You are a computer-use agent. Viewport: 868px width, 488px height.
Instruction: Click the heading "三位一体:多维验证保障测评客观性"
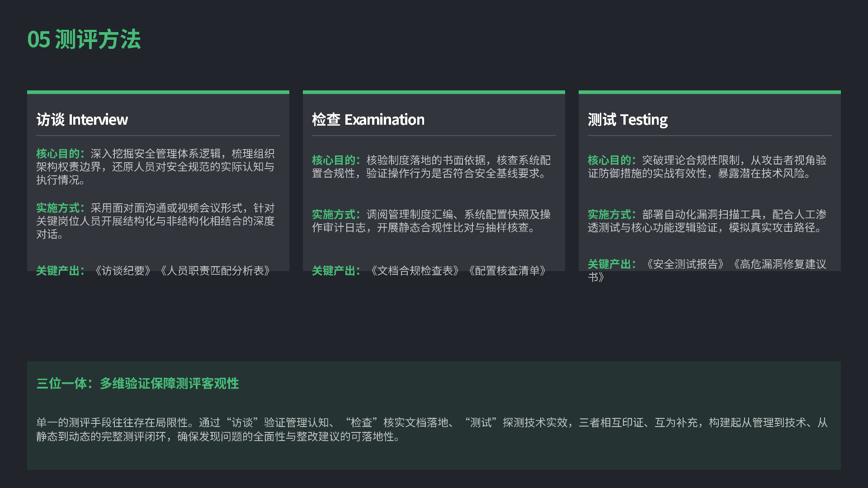coord(137,384)
